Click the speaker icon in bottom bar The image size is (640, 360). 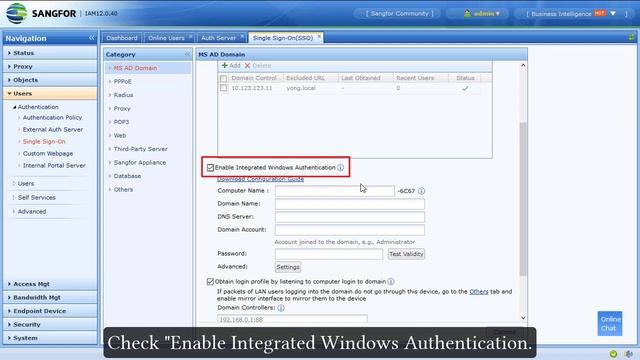(629, 354)
